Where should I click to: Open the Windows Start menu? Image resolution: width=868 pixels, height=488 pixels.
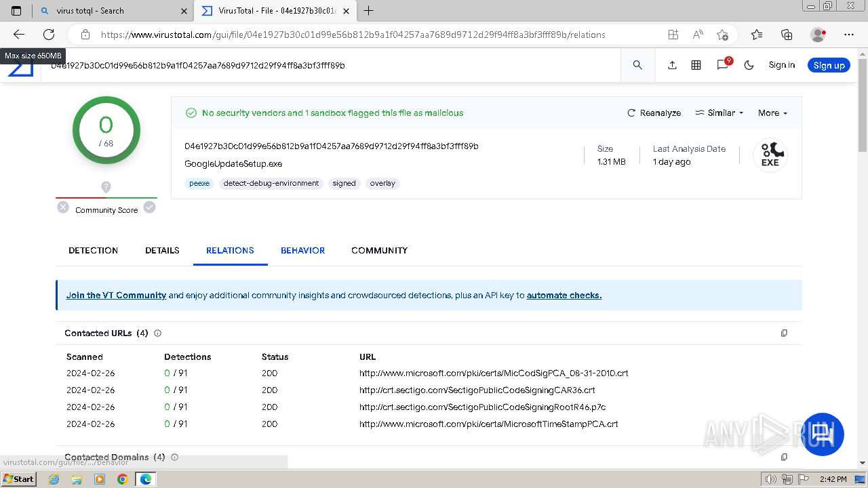(x=19, y=479)
